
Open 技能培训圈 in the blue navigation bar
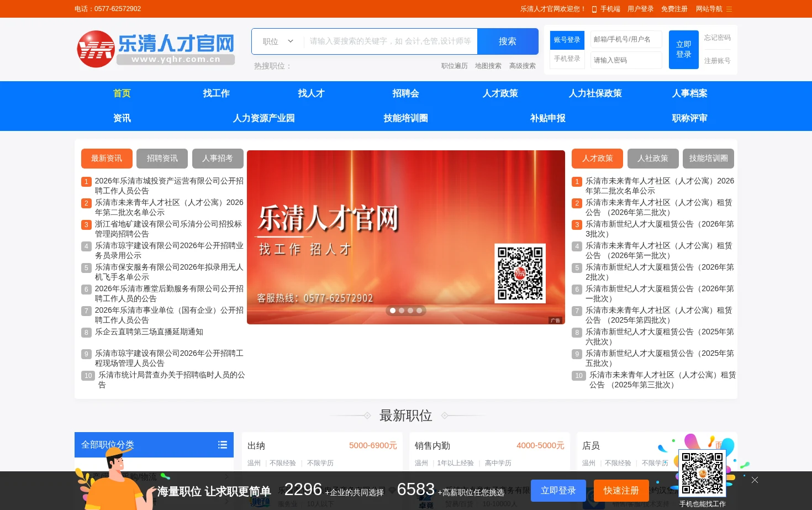(406, 118)
